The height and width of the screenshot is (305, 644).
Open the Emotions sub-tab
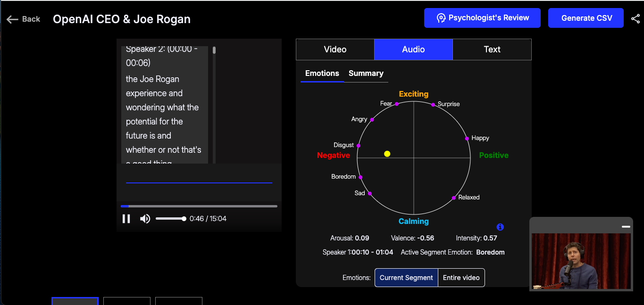(x=322, y=74)
